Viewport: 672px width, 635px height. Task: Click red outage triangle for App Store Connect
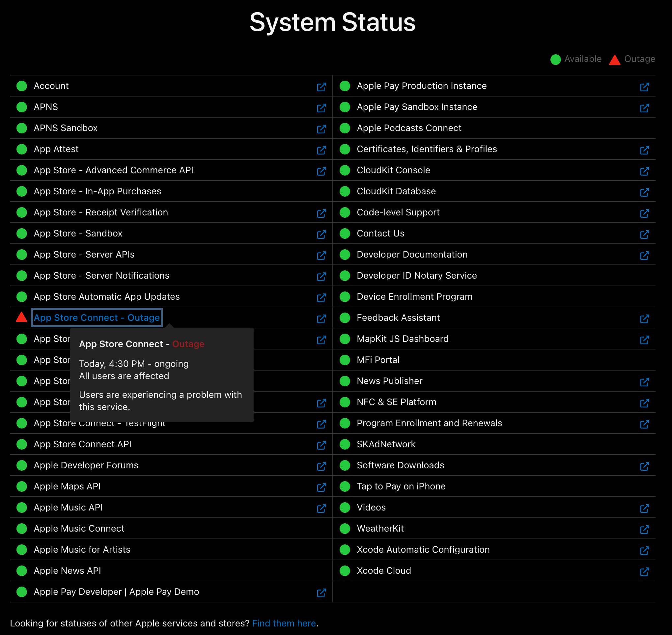(22, 317)
